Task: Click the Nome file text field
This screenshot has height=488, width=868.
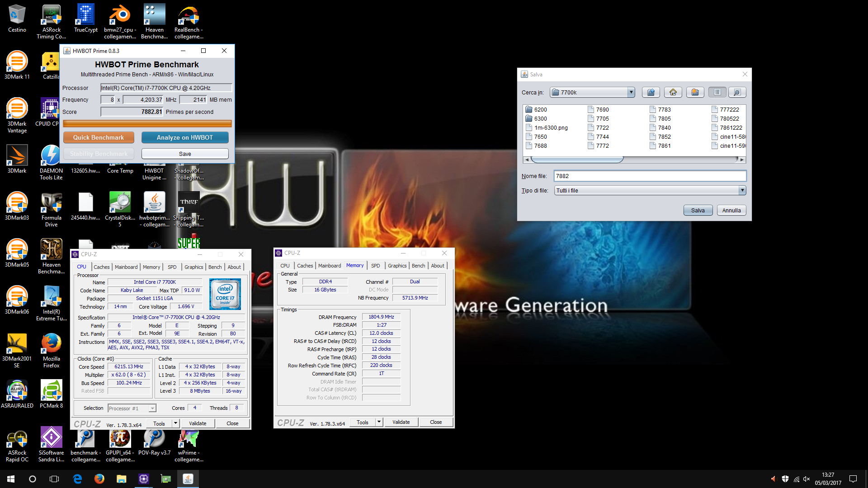Action: click(650, 176)
